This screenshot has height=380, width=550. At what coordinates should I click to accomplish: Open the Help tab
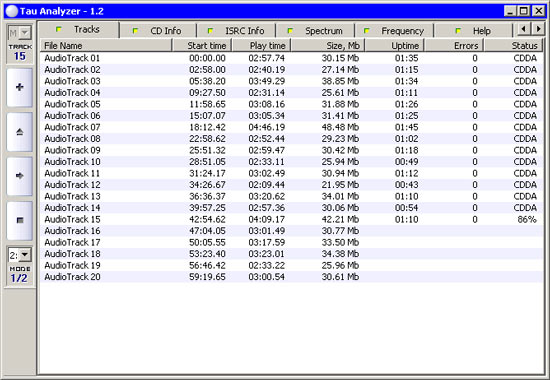(x=474, y=31)
